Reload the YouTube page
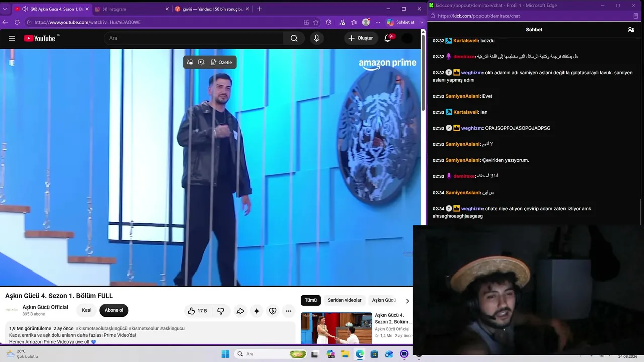The width and height of the screenshot is (644, 362). pyautogui.click(x=17, y=22)
